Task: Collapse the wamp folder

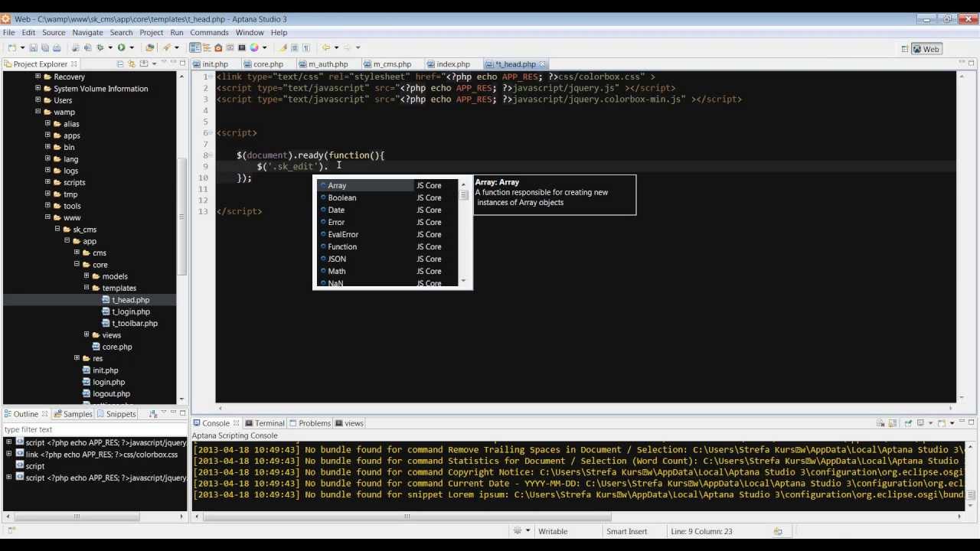Action: pos(38,112)
